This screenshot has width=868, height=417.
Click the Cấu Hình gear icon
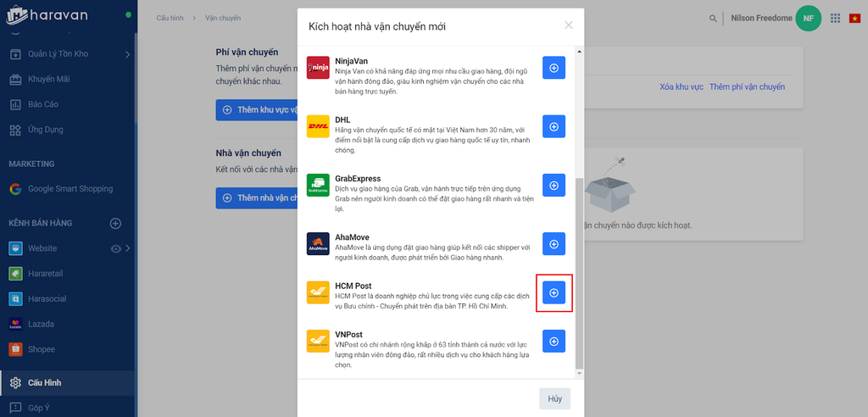click(15, 382)
